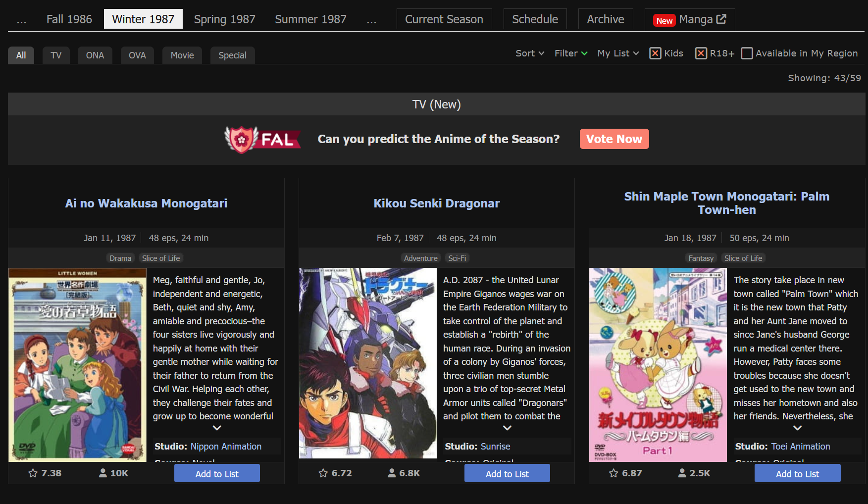Click the 'Showing: 43/59' count text

(824, 78)
